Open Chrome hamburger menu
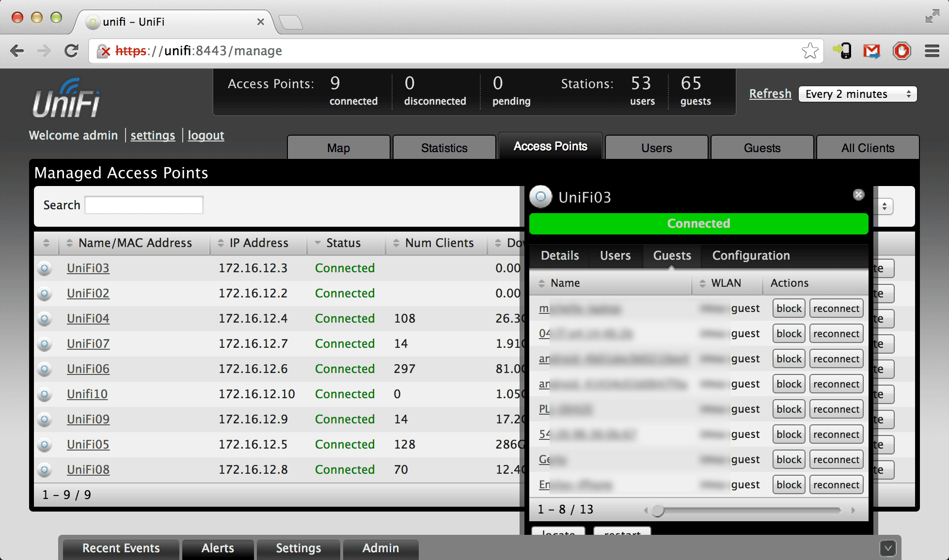The width and height of the screenshot is (949, 560). click(932, 51)
